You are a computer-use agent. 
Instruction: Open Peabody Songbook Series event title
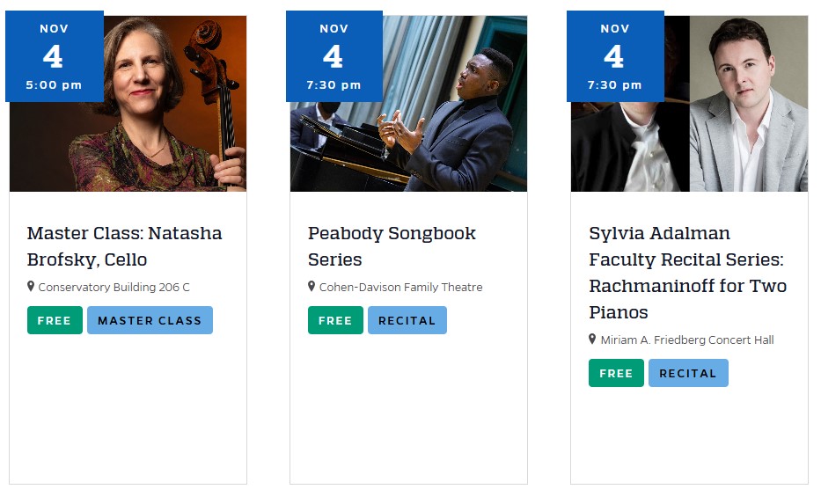[x=392, y=246]
